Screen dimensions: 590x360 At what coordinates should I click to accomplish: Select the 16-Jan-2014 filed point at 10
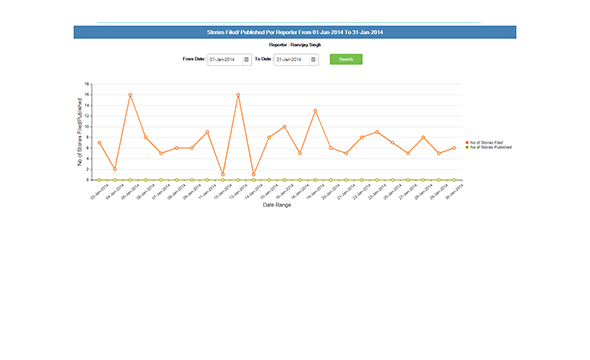284,127
